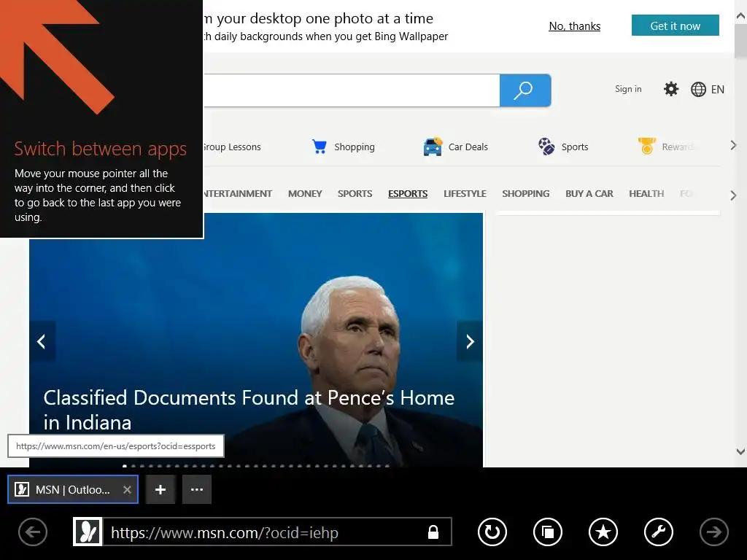Image resolution: width=747 pixels, height=560 pixels.
Task: Click the EN language label
Action: point(718,90)
